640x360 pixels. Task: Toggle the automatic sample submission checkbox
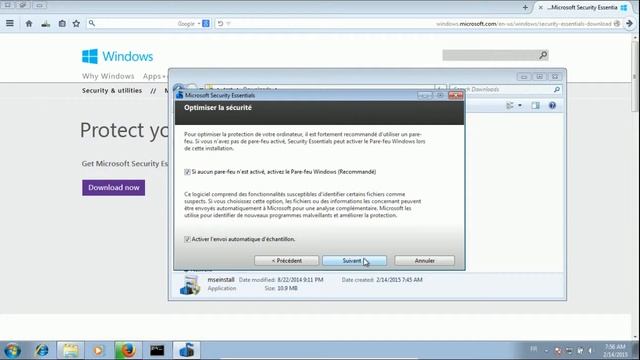tap(187, 239)
